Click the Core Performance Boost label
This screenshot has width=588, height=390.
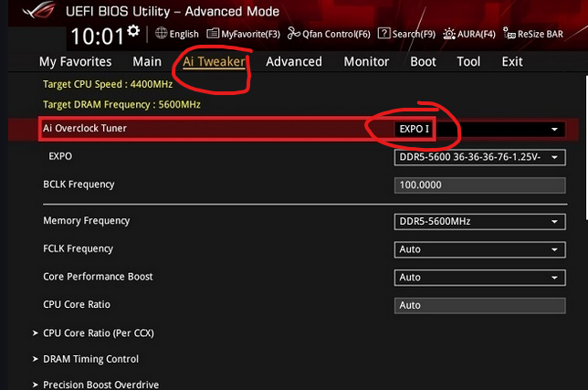[x=98, y=277]
